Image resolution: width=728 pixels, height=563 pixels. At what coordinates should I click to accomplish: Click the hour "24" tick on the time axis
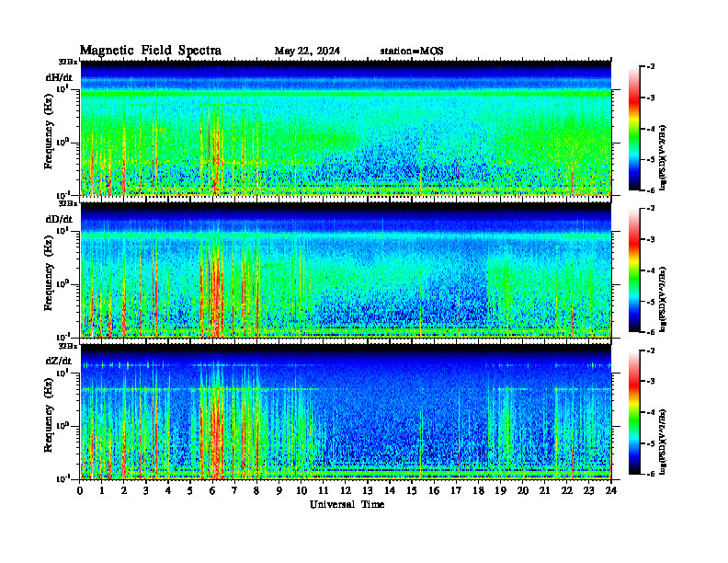click(611, 491)
